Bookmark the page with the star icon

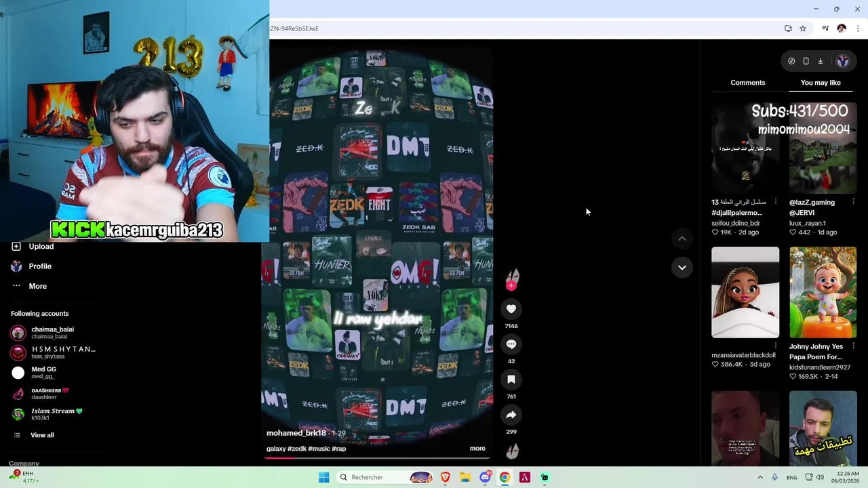click(x=803, y=28)
